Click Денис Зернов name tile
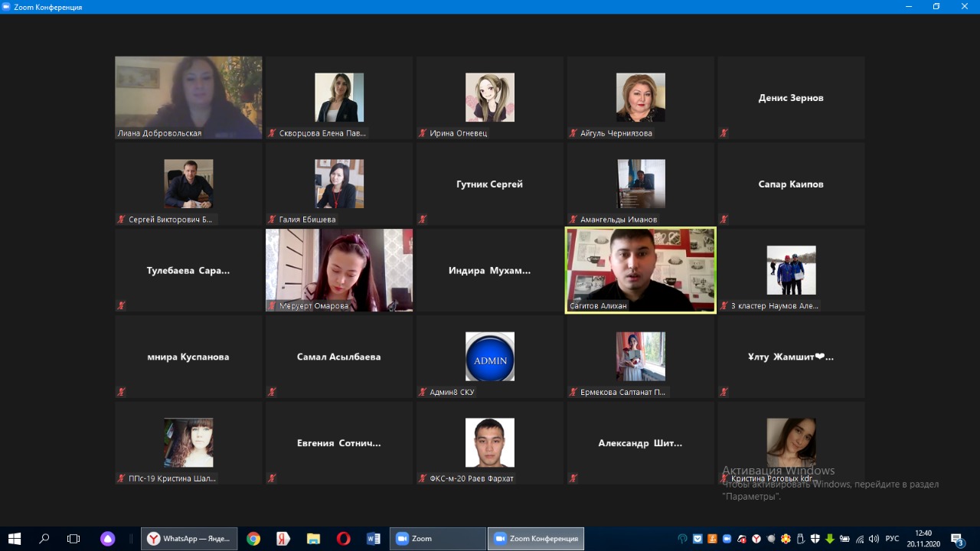The height and width of the screenshot is (551, 980). 791,98
